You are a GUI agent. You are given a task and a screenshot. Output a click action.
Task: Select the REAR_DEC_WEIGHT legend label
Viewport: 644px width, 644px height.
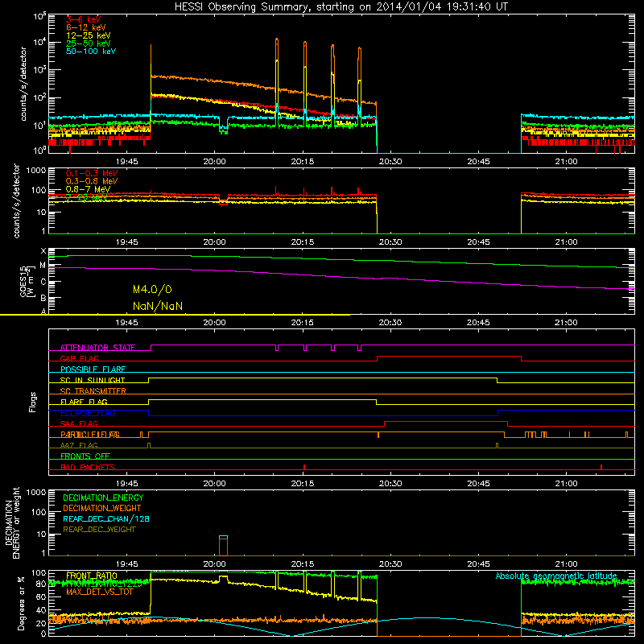pos(99,530)
